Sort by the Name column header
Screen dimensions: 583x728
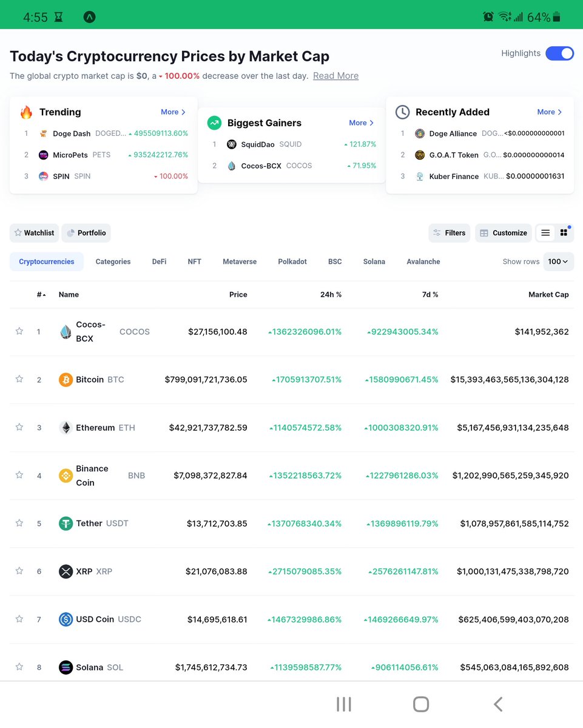(69, 295)
